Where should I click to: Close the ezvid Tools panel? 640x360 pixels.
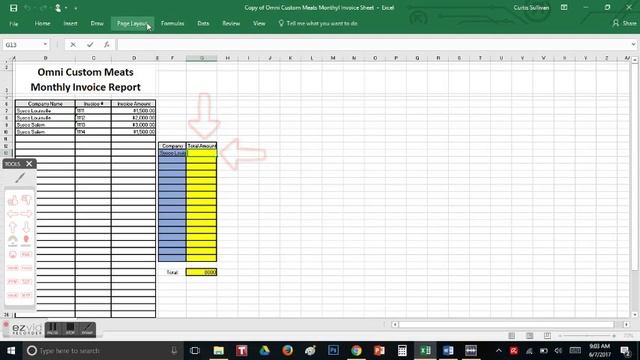click(x=29, y=164)
